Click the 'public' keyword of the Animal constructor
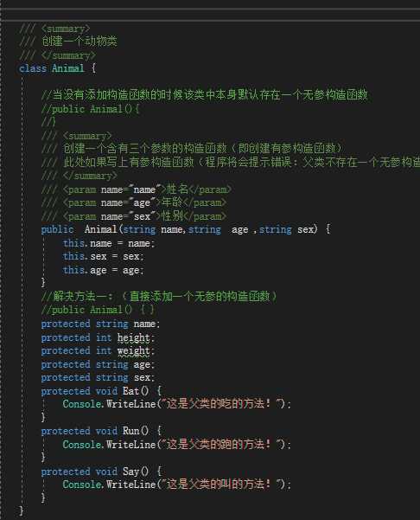Image resolution: width=420 pixels, height=520 pixels. pyautogui.click(x=57, y=229)
